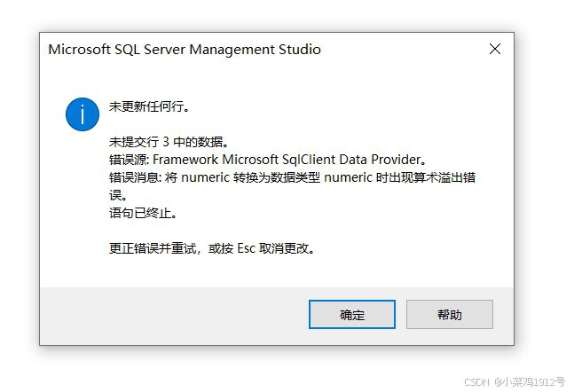Click the 未提交行 3 中的数据 line
Screen dimensions: 574x392
169,142
